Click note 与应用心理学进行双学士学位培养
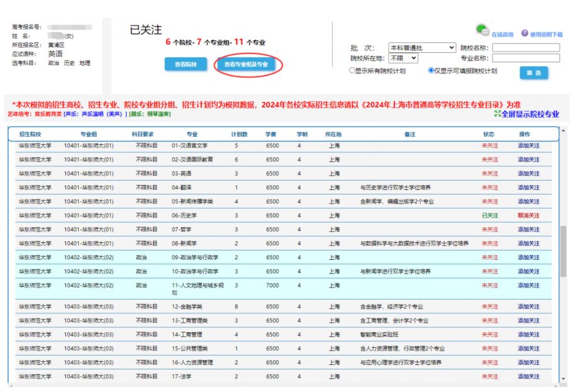The width and height of the screenshot is (573, 392). pyautogui.click(x=401, y=362)
